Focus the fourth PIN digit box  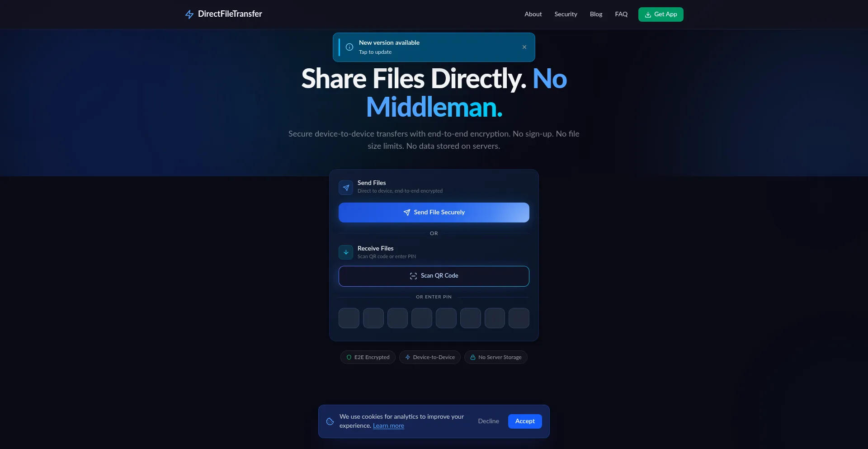pos(421,318)
